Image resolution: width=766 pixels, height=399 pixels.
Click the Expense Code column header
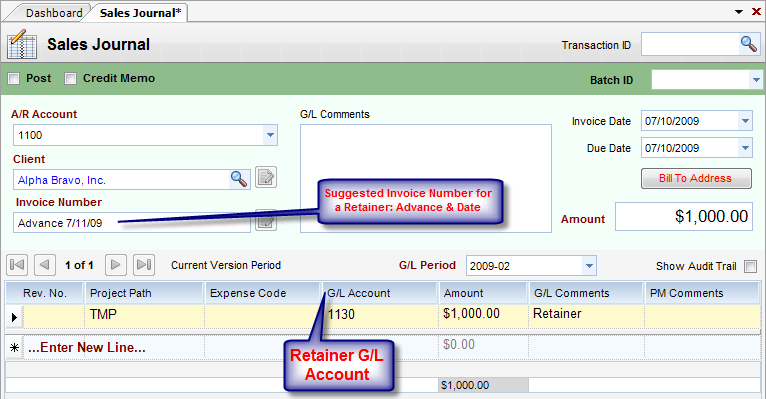coord(263,293)
